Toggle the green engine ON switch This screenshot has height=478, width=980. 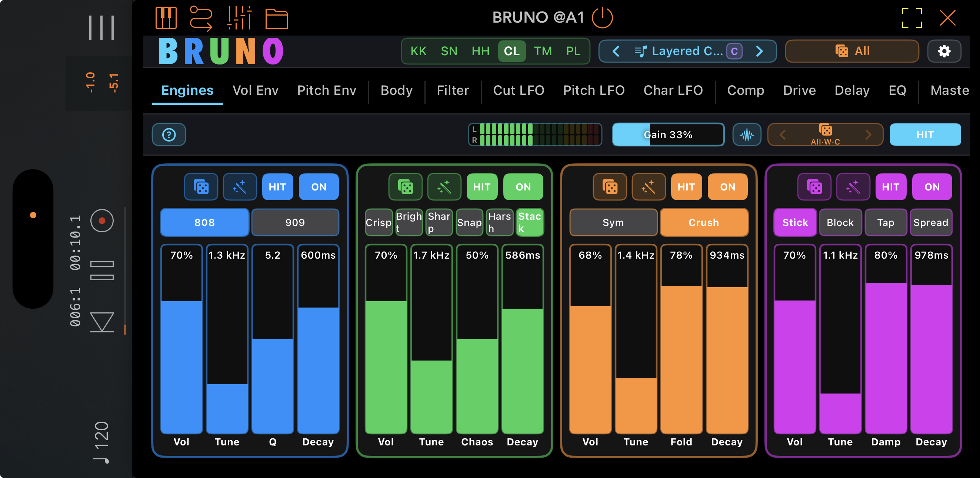click(523, 187)
